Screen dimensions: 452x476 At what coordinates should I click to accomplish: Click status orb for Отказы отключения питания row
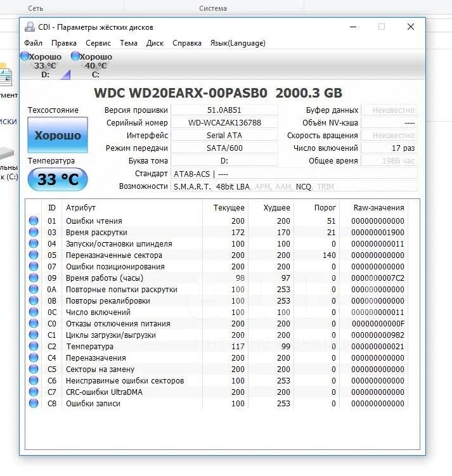click(x=34, y=324)
